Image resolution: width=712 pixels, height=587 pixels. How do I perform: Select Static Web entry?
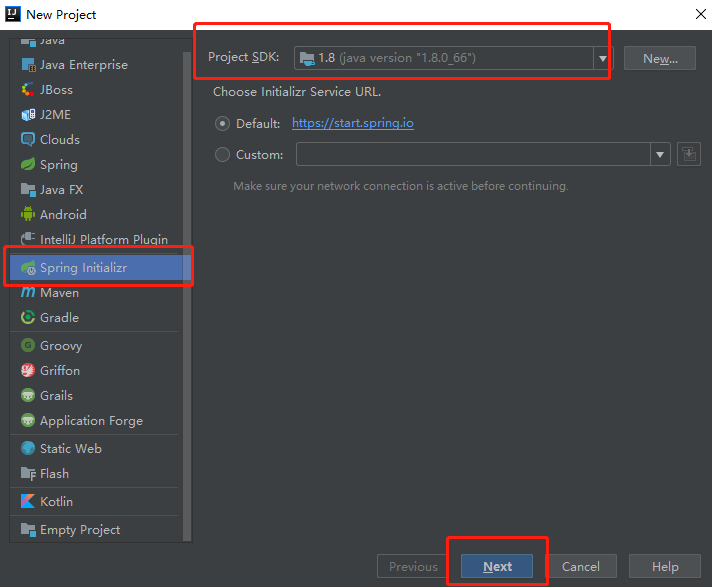tap(95, 449)
